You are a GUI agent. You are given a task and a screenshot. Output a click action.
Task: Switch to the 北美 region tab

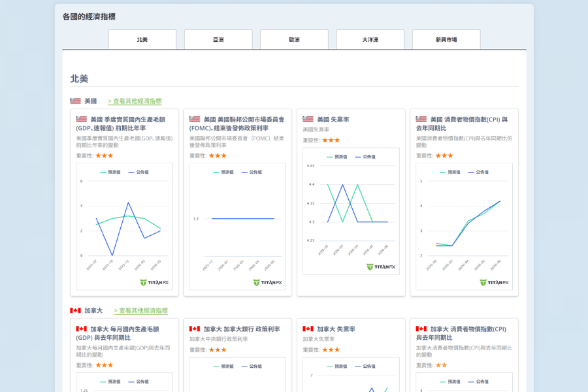pyautogui.click(x=142, y=39)
